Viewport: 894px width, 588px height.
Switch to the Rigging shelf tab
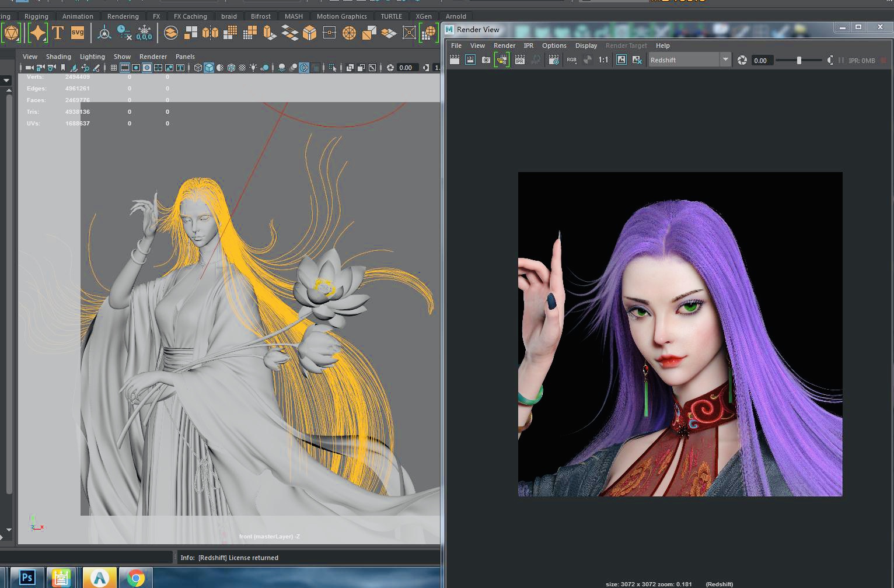[36, 16]
